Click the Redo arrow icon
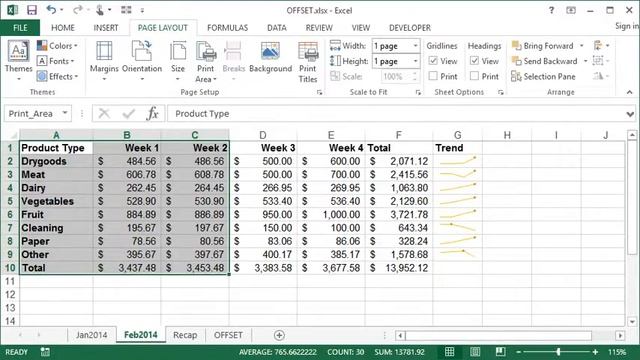Viewport: 640px width, 360px height. 78,10
